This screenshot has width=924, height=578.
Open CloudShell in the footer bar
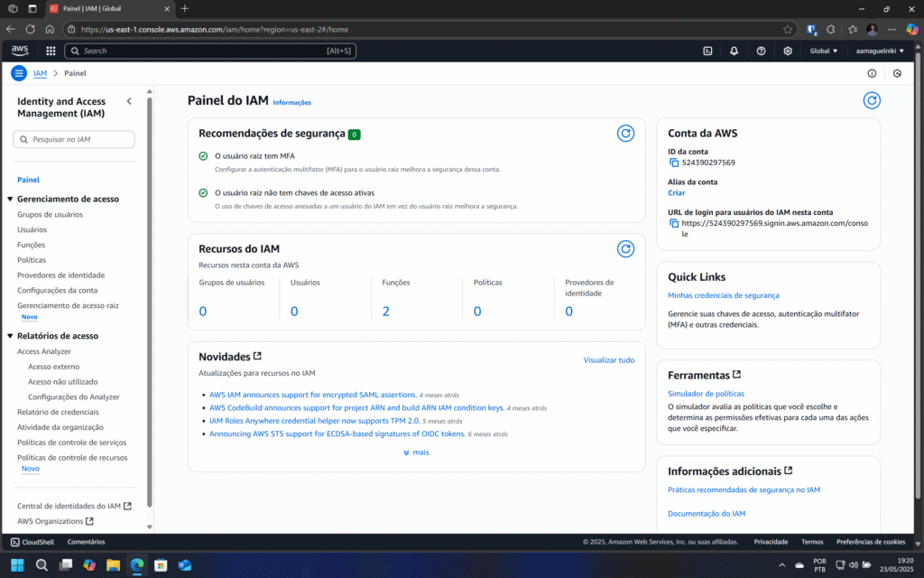click(32, 542)
